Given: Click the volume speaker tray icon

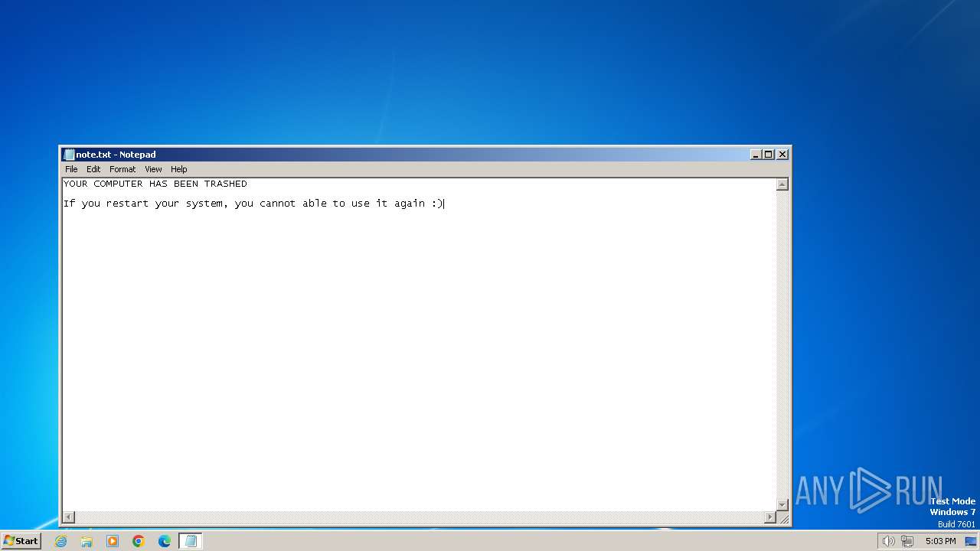Looking at the screenshot, I should (x=888, y=541).
